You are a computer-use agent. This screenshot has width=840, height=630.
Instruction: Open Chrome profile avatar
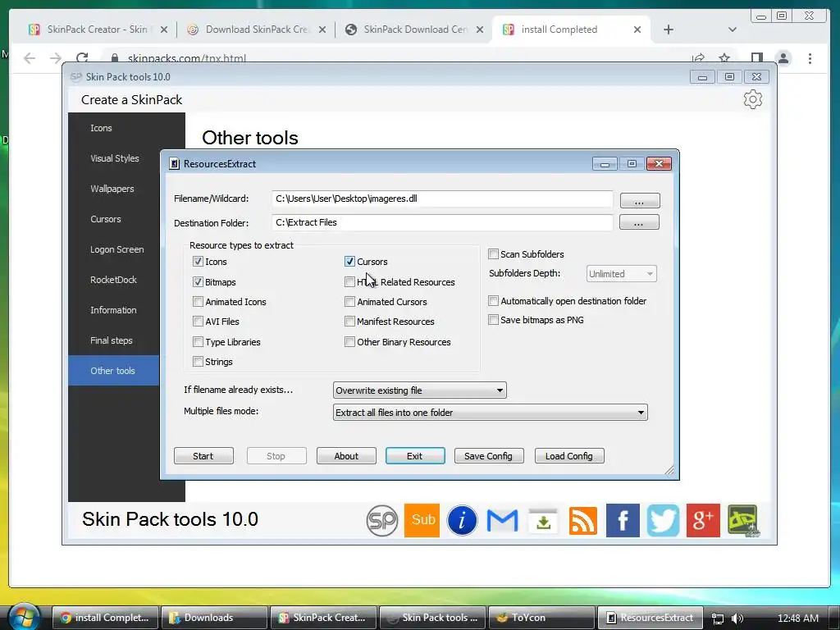tap(783, 58)
